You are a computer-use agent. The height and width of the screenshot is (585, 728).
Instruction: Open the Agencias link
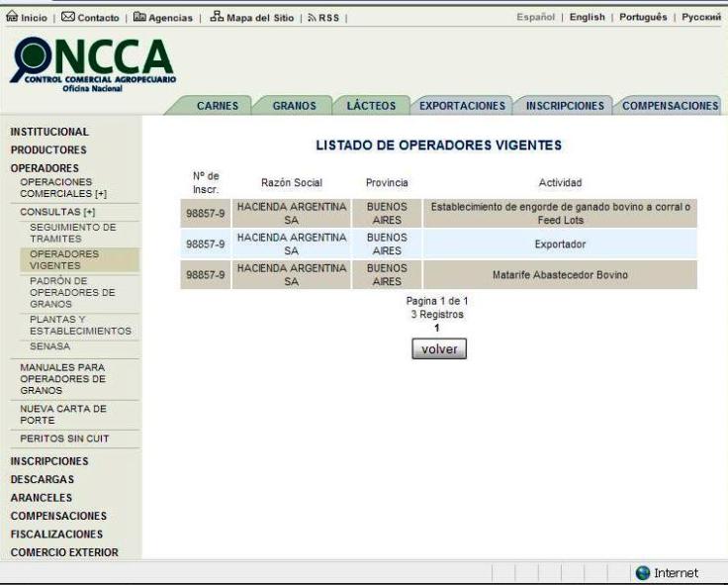[170, 18]
